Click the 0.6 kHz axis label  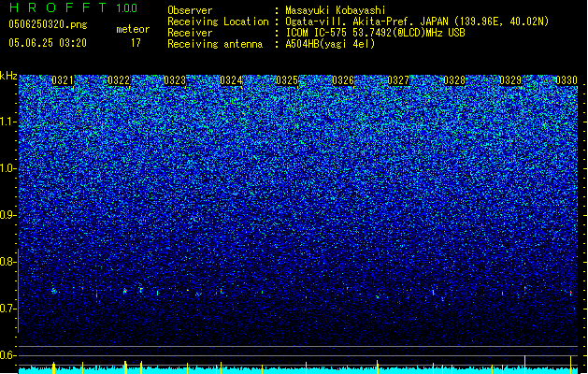coord(7,355)
